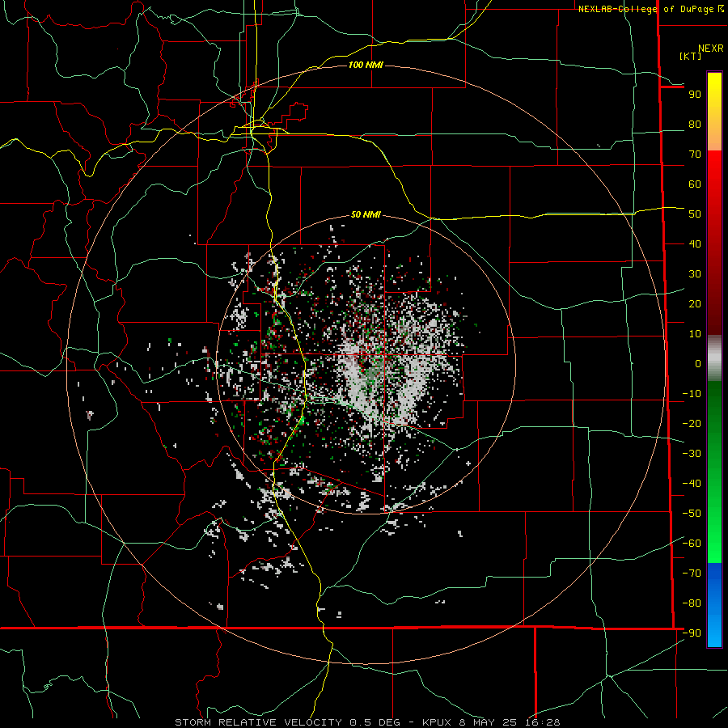Click the 20 value on the velocity scale
This screenshot has width=728, height=728.
695,304
